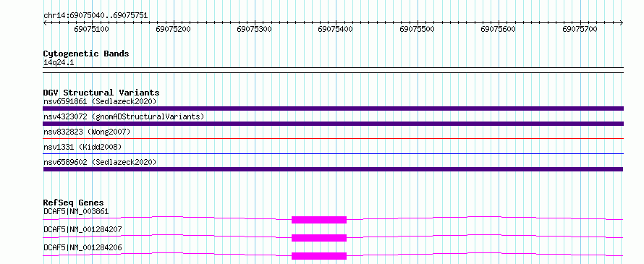Click ruler position label 69075400

[336, 29]
